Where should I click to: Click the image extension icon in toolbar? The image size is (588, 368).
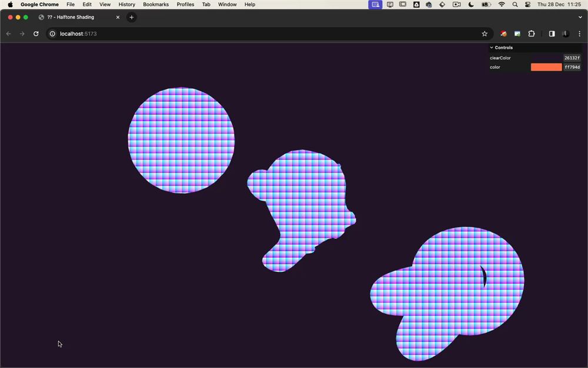[x=517, y=34]
